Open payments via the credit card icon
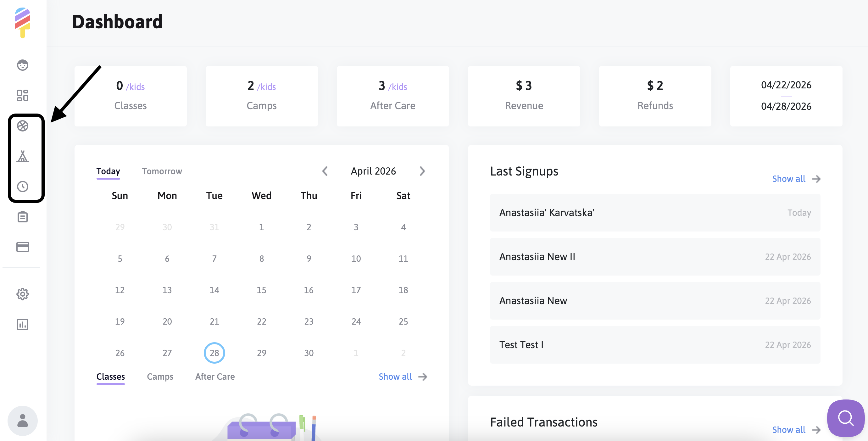 (23, 247)
